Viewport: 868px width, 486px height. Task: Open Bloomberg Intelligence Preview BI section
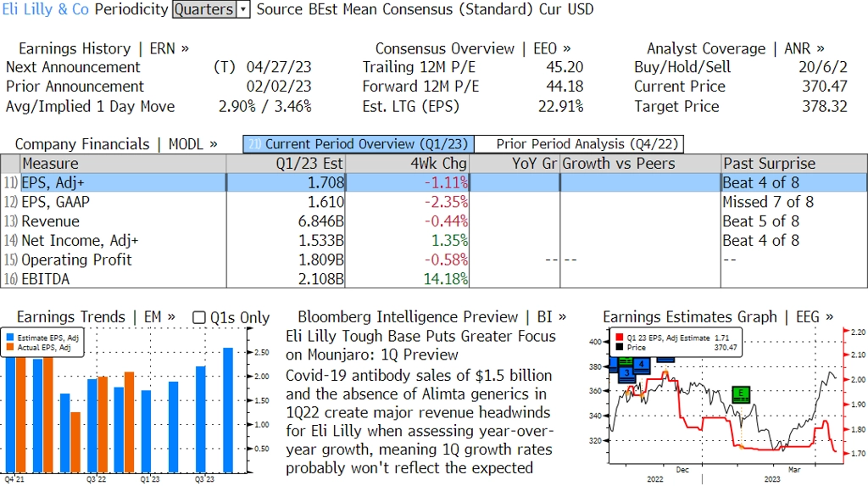(431, 317)
